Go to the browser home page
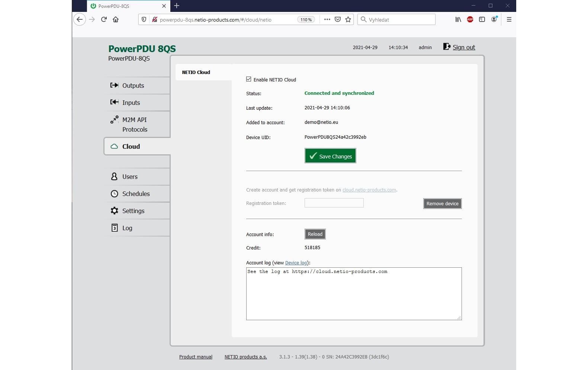588x370 pixels. click(116, 19)
